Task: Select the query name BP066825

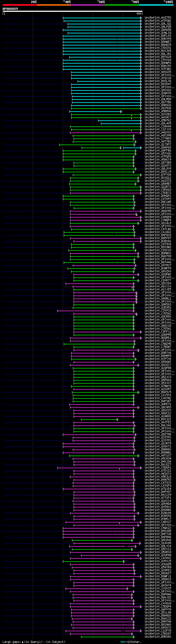Action: (10, 9)
